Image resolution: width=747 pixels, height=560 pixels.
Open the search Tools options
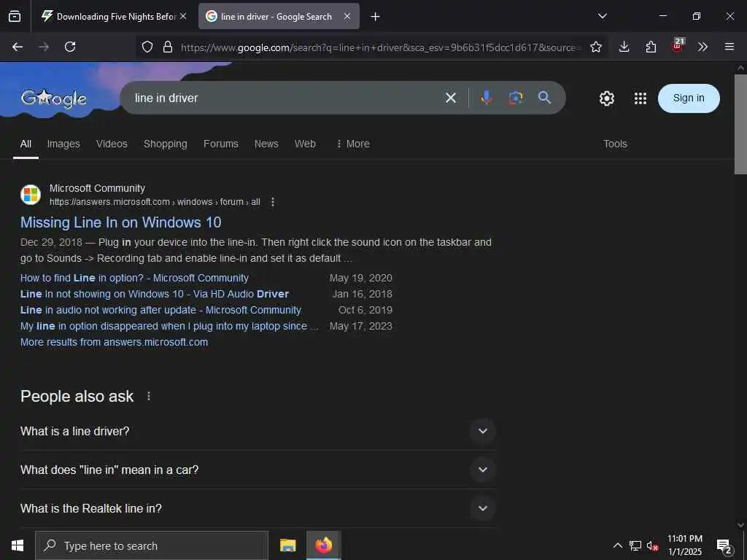pos(615,144)
